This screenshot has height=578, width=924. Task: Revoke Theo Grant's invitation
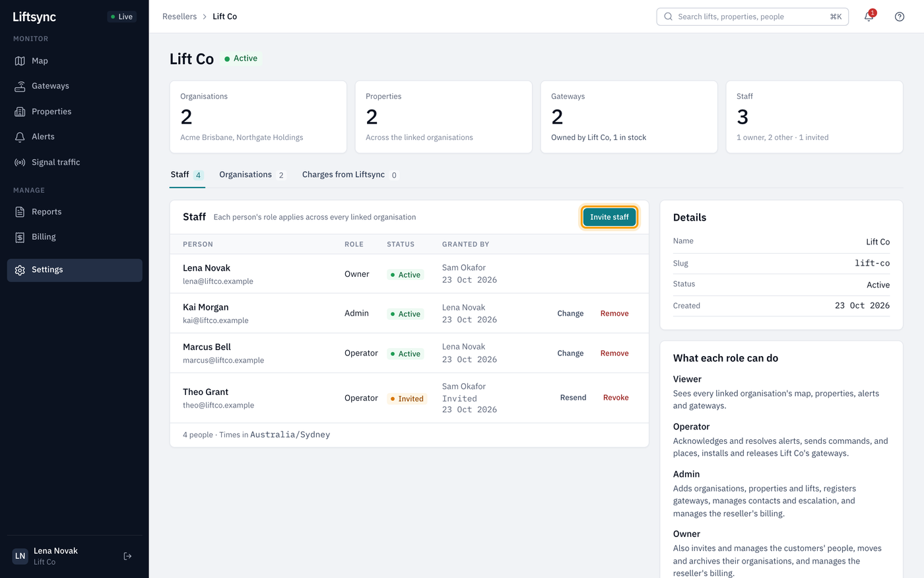616,398
